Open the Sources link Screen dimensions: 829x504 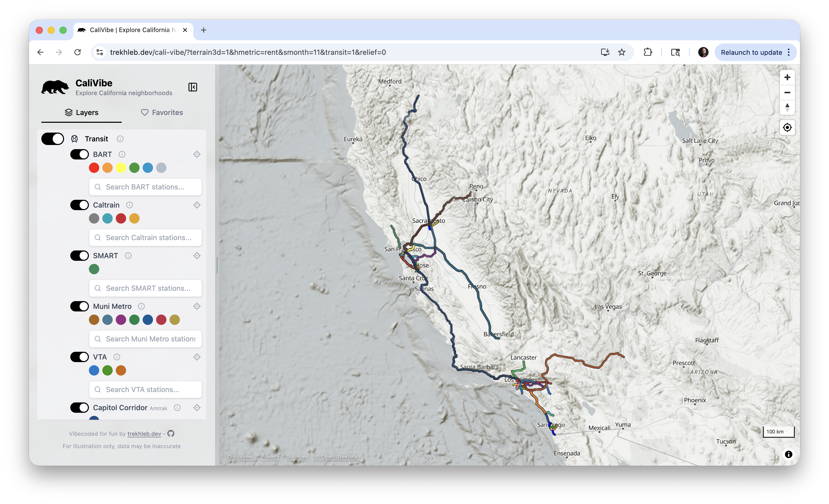point(297,457)
